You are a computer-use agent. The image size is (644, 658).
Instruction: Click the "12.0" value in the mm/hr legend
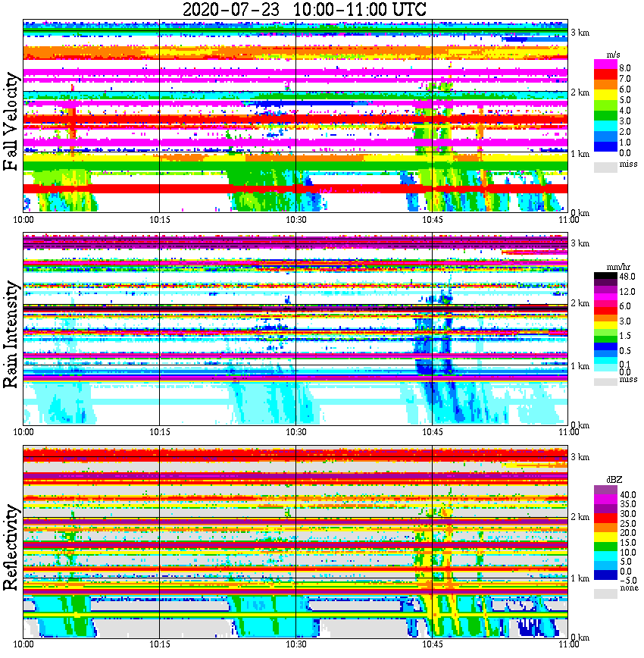click(x=627, y=291)
